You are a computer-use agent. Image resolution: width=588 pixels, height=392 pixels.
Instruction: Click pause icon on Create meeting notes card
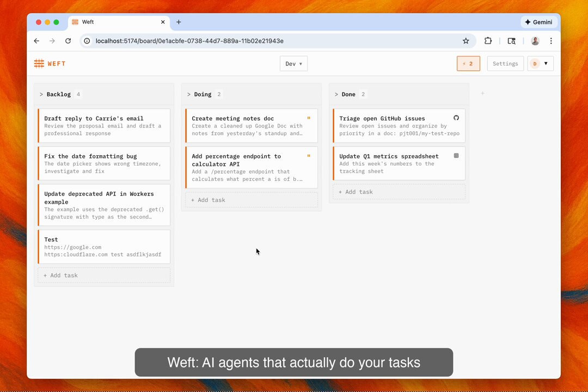309,118
